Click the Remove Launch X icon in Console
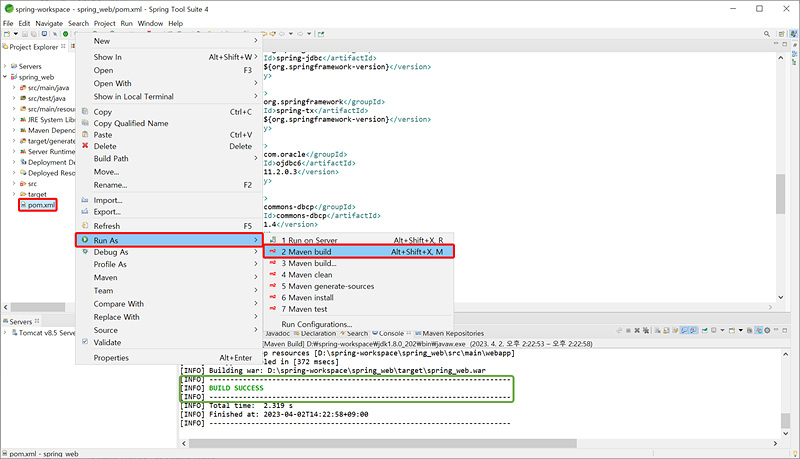This screenshot has height=459, width=800. point(637,330)
